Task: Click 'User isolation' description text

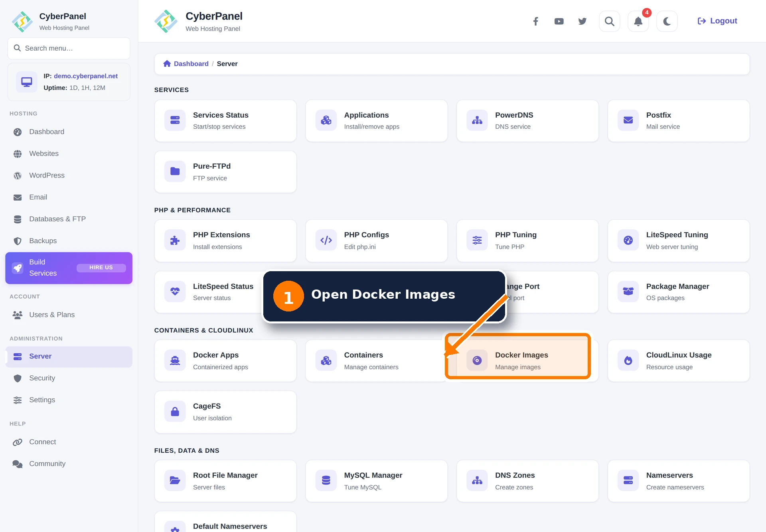Action: (212, 418)
